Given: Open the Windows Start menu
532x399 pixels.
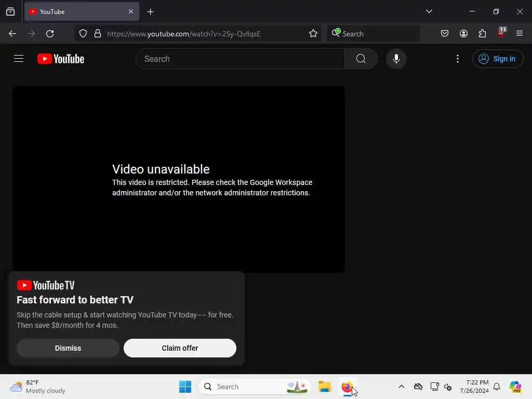Looking at the screenshot, I should point(185,387).
